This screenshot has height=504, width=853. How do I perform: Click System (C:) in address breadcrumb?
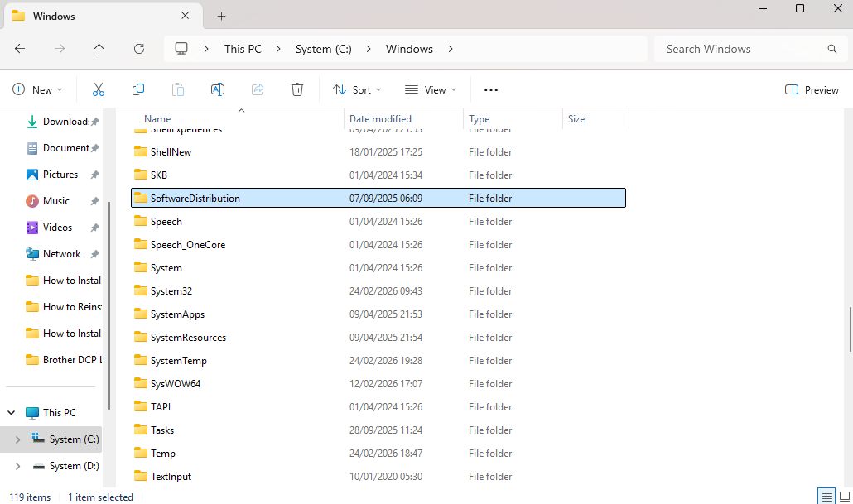[323, 49]
